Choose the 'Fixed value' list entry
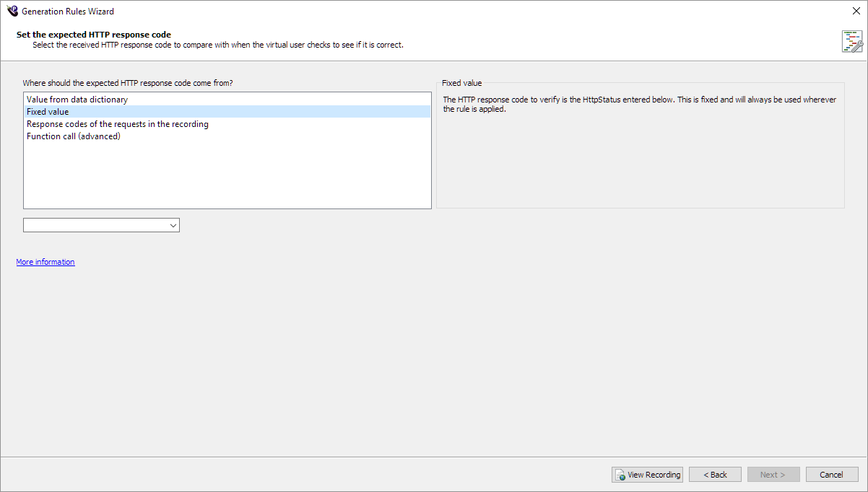Screen dimensions: 868x492 [x=48, y=112]
